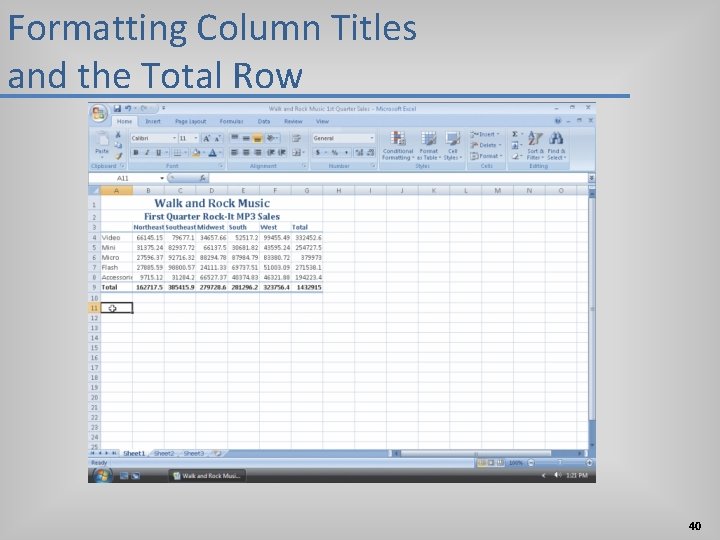The width and height of the screenshot is (720, 540).
Task: Click the zoom slider in status bar
Action: coord(560,463)
